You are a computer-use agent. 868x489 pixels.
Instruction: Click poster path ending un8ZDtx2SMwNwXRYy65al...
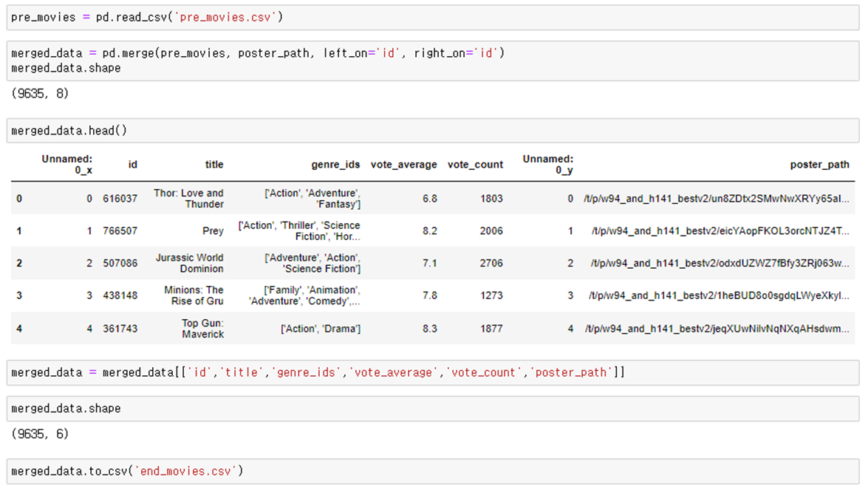point(717,199)
